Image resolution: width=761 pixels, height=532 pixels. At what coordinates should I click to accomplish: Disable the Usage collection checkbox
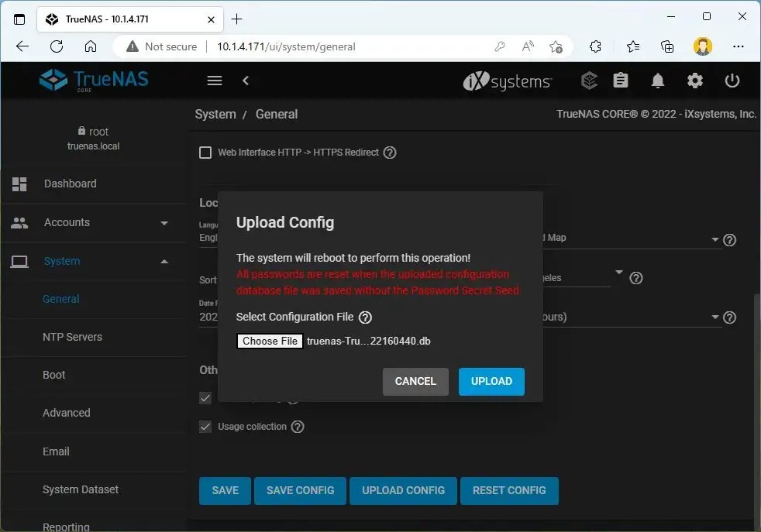pyautogui.click(x=205, y=426)
